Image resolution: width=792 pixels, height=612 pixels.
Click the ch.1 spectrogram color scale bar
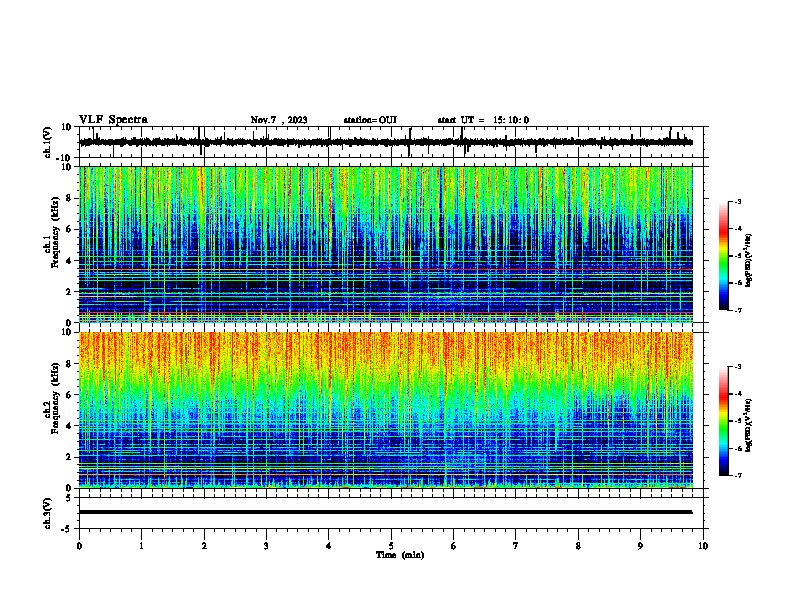(724, 256)
